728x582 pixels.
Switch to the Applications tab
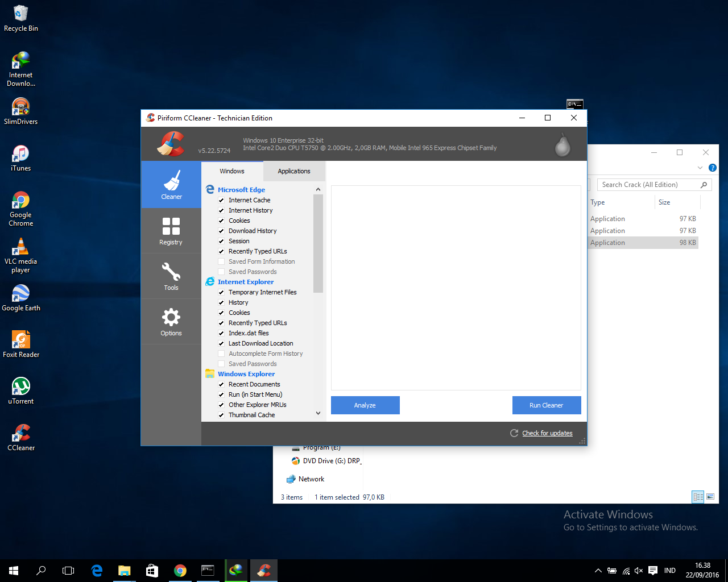pos(294,171)
